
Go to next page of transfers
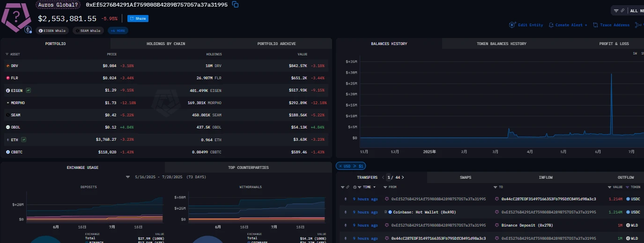click(x=403, y=177)
